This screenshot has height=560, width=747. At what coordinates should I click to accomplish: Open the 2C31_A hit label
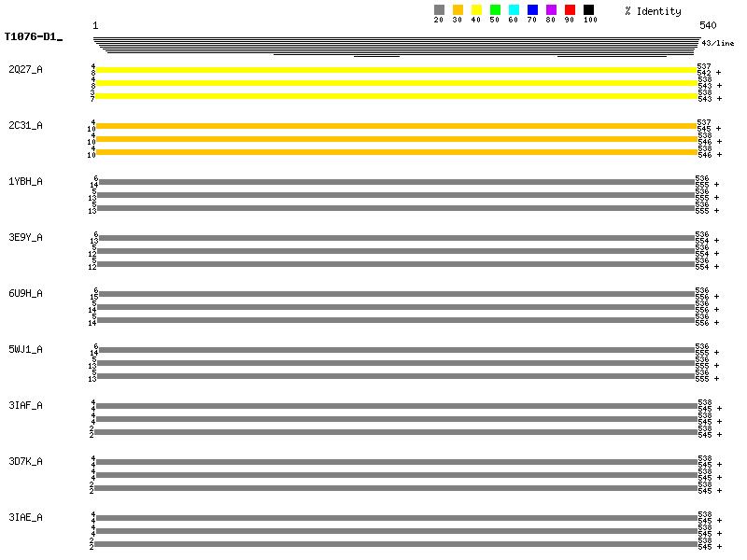[x=25, y=126]
